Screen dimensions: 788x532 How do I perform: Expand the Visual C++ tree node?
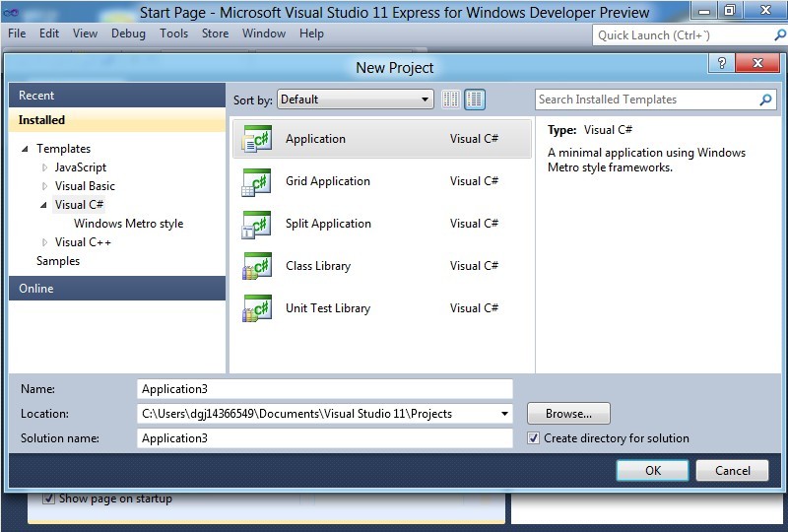(44, 242)
